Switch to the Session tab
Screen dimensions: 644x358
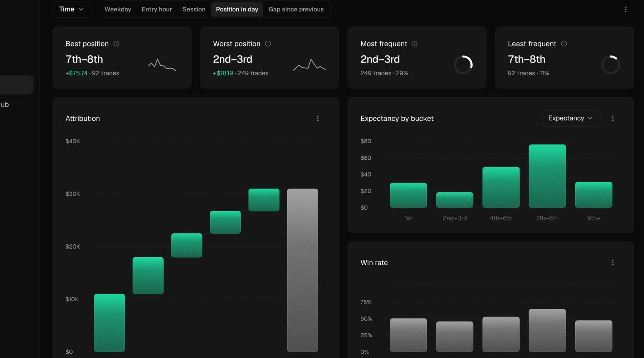(194, 9)
